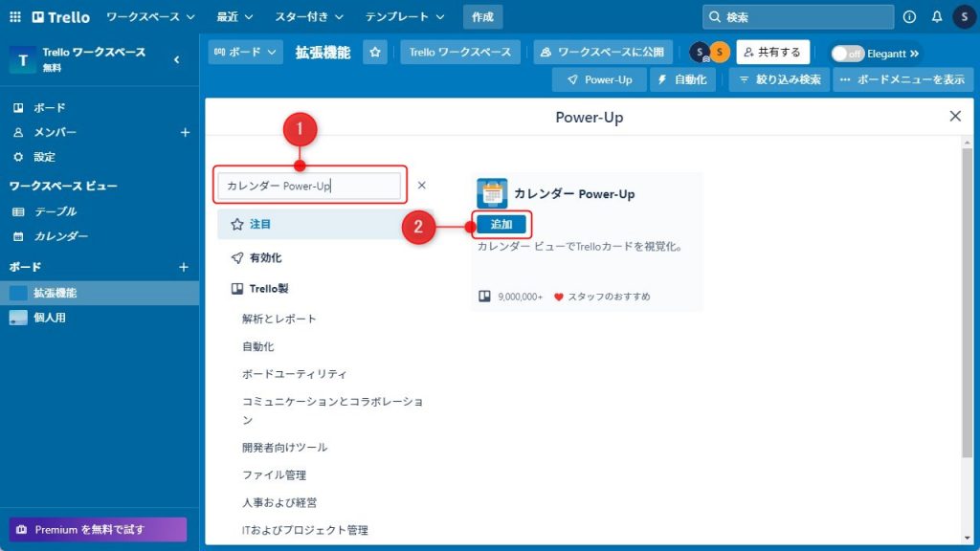The width and height of the screenshot is (980, 551).
Task: Click the Premium を無料で試す button
Action: click(99, 530)
